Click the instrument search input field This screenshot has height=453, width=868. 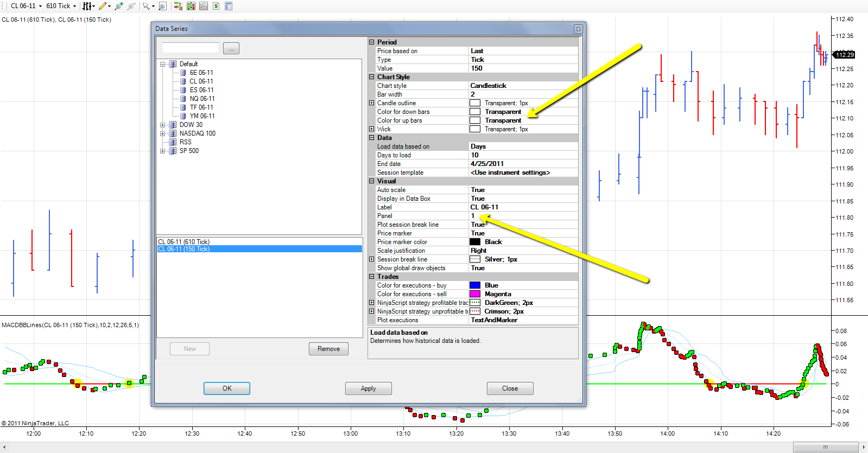click(x=191, y=48)
